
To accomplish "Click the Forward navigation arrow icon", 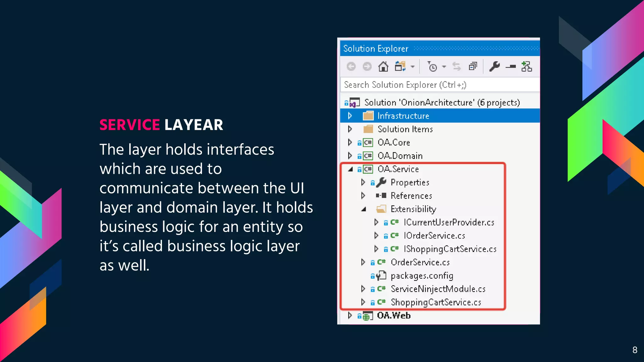I will click(367, 67).
